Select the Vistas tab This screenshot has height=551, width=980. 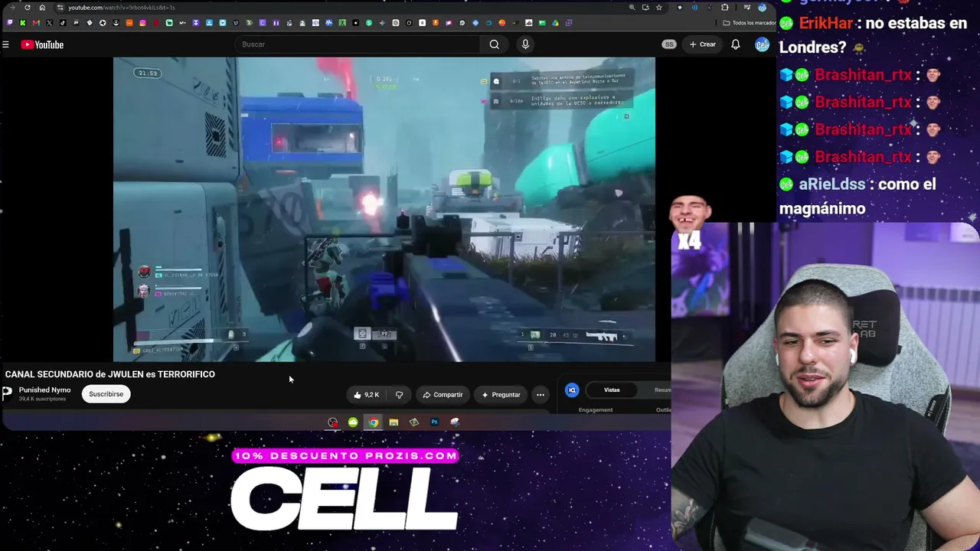(612, 390)
